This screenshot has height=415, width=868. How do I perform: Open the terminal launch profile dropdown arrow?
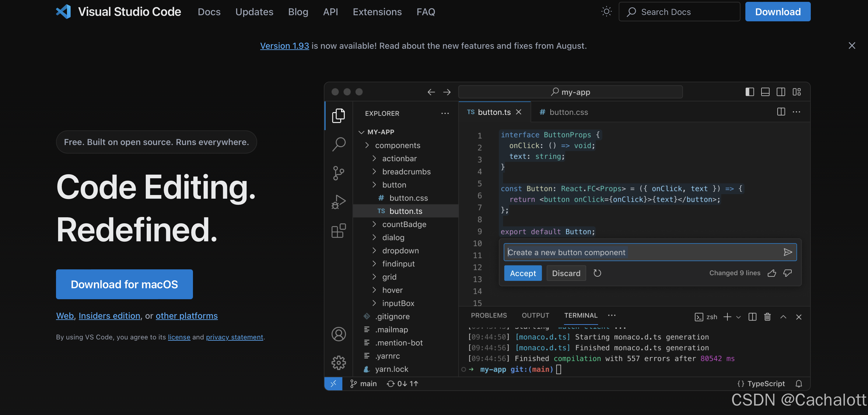tap(738, 317)
